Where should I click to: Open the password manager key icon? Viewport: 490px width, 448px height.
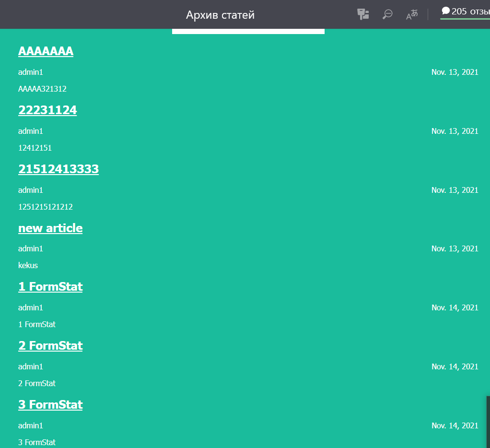point(363,14)
